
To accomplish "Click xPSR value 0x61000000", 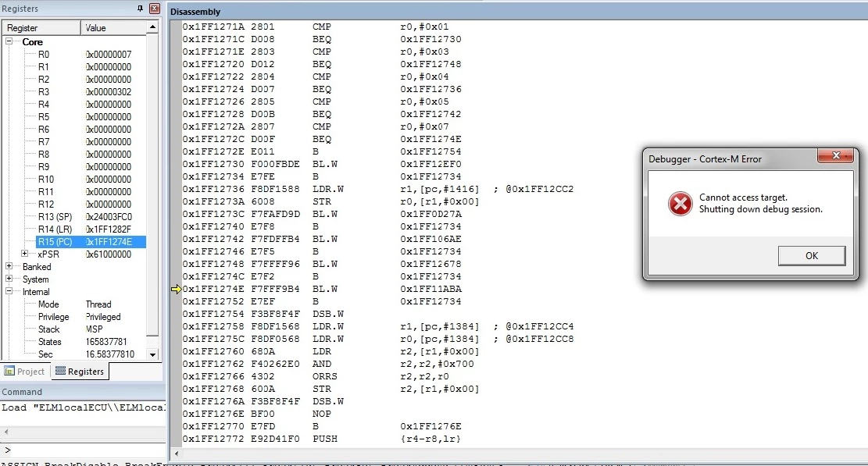I will point(109,254).
